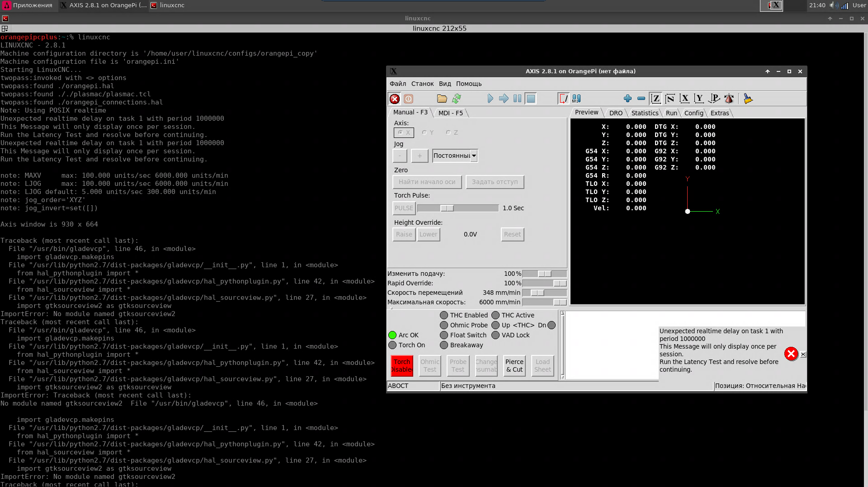Open the Вид menu
The image size is (868, 487).
(445, 84)
